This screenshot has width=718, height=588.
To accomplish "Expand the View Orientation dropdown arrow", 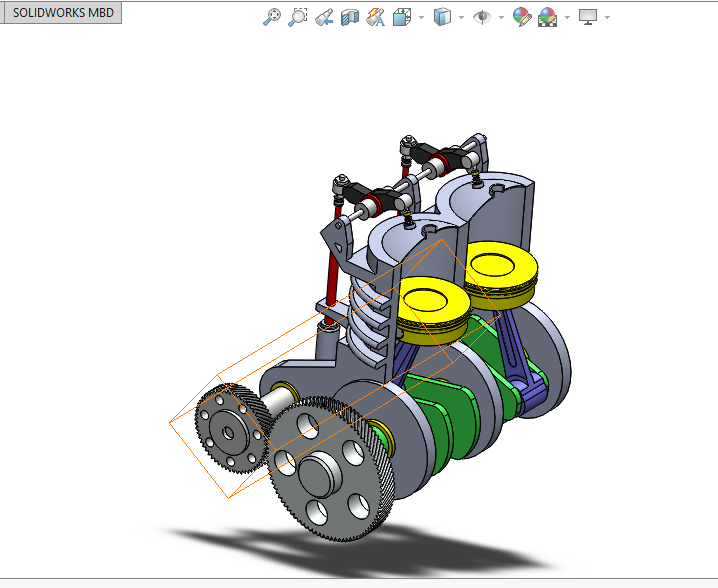I will 421,18.
